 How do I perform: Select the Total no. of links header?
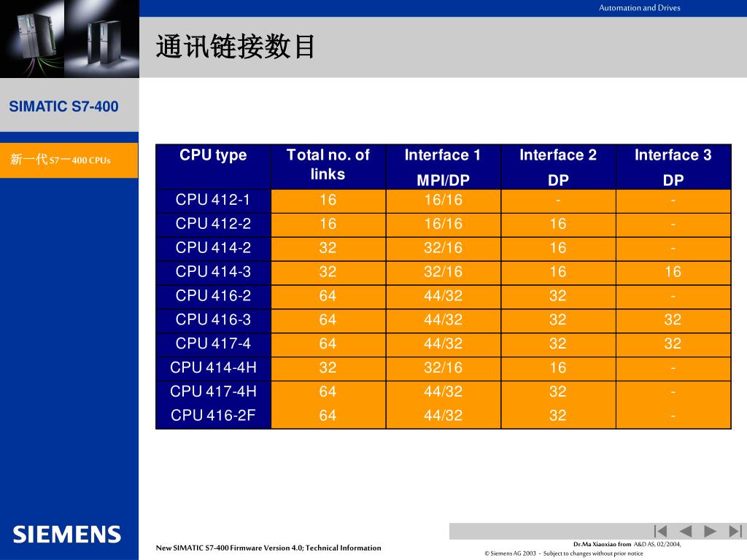(328, 167)
